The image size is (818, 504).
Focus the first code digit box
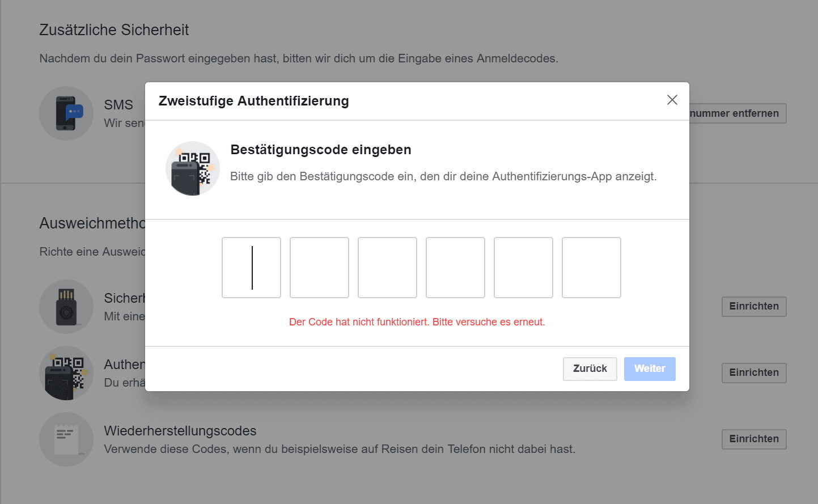pyautogui.click(x=251, y=268)
